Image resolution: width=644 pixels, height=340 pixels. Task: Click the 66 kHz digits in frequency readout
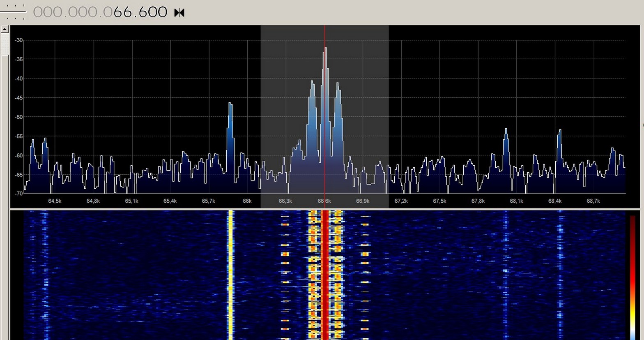tap(122, 12)
